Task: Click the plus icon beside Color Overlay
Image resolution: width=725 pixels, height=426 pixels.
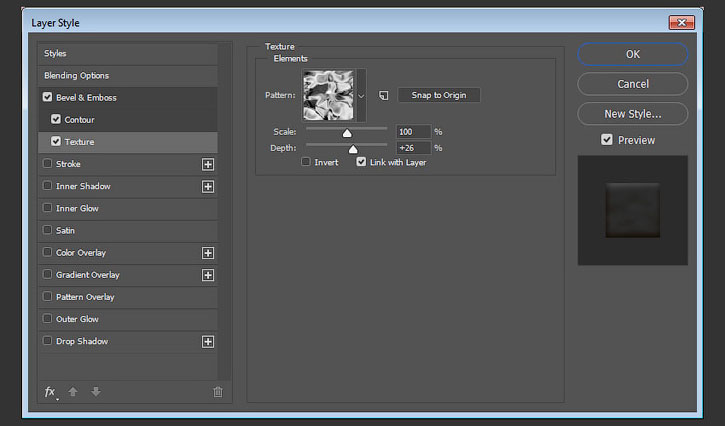Action: 208,253
